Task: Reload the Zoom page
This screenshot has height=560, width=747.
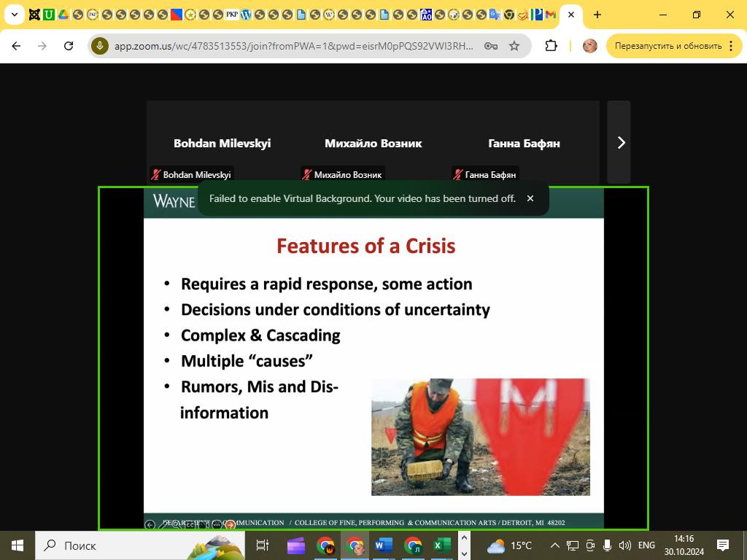Action: (69, 46)
